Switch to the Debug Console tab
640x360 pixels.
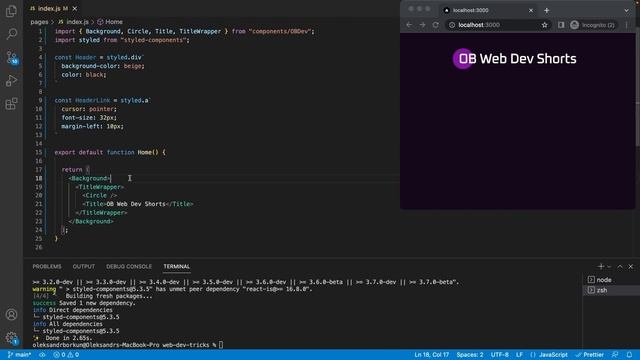point(129,267)
